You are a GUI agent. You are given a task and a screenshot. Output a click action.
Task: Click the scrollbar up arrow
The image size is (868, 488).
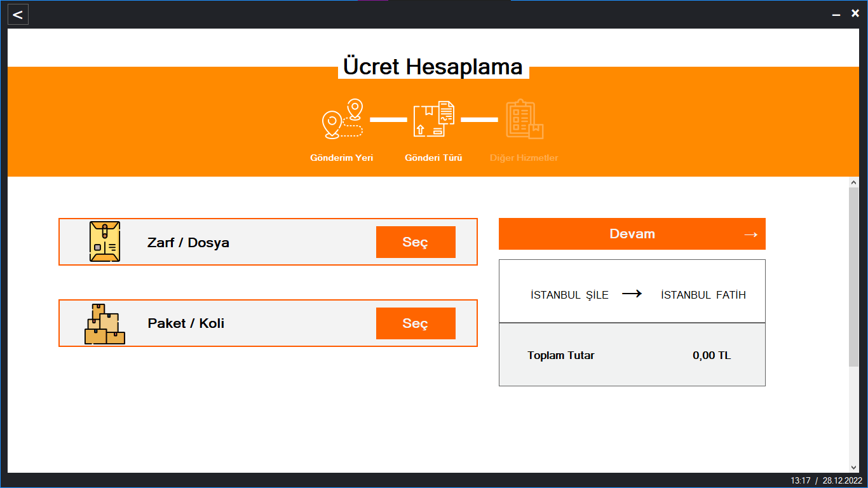[x=854, y=182]
